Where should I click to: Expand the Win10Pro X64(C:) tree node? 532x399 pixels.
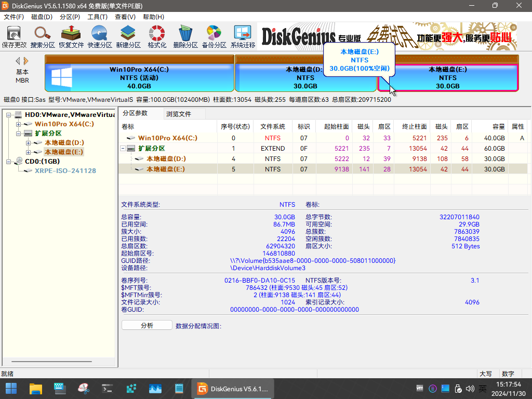[x=19, y=124]
